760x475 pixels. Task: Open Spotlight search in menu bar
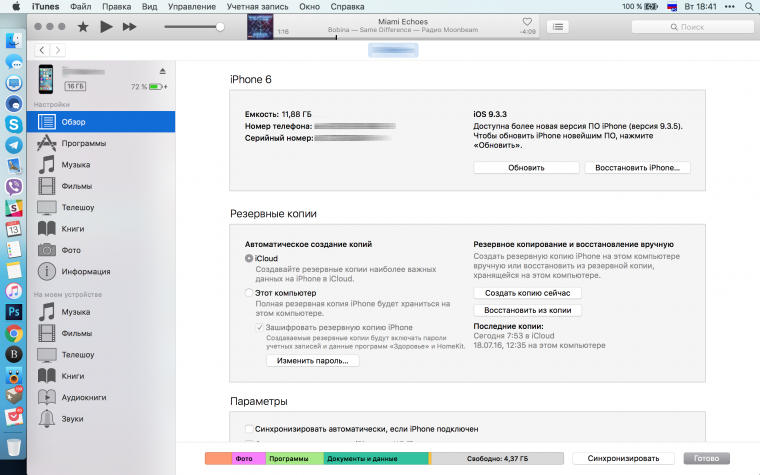(x=749, y=6)
